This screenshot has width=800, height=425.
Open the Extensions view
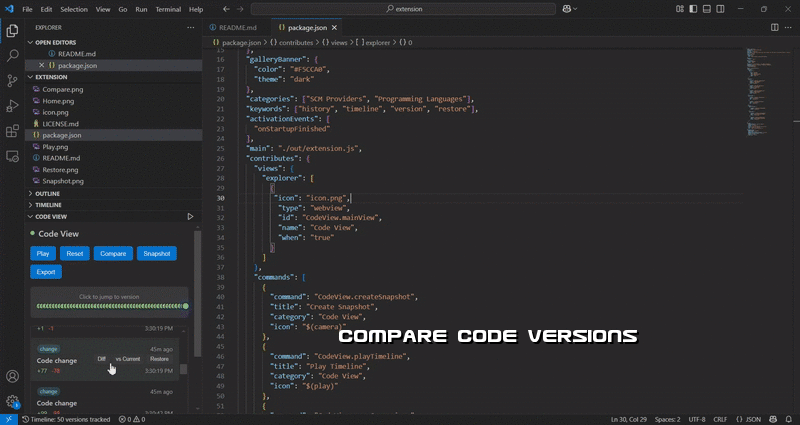12,131
